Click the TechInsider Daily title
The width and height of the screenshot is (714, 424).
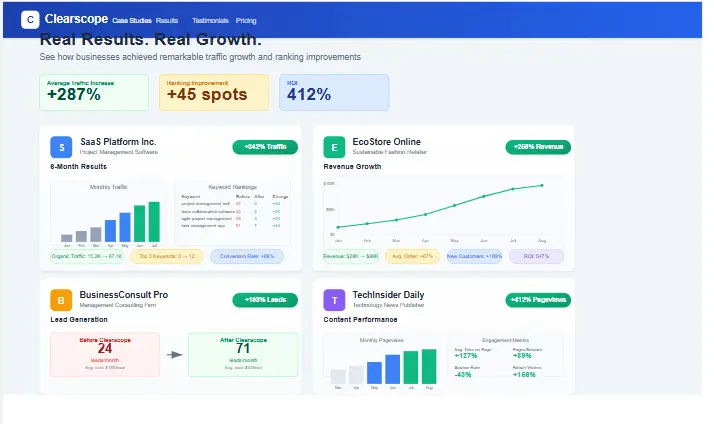pos(388,295)
